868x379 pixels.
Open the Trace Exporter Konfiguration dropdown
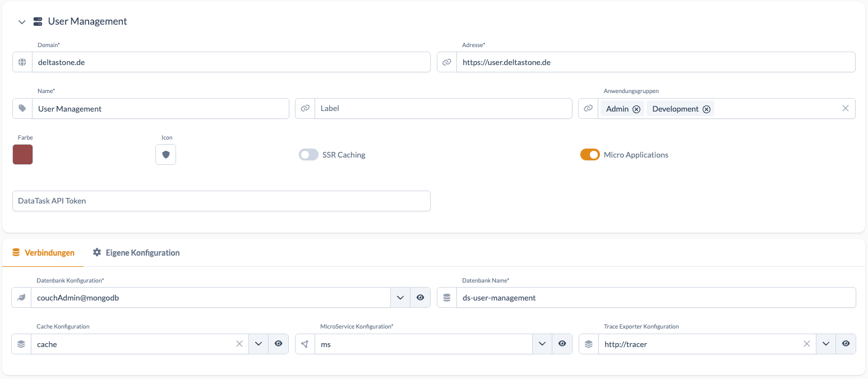825,344
